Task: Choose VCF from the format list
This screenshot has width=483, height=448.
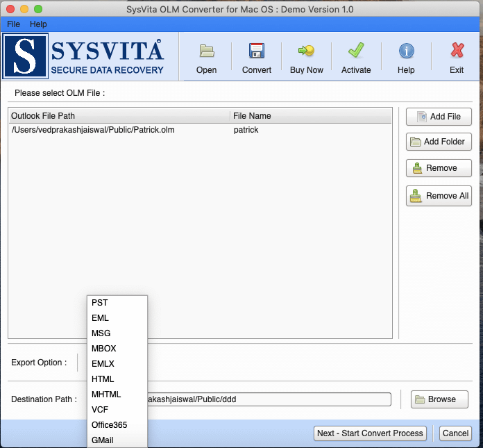Action: point(100,410)
